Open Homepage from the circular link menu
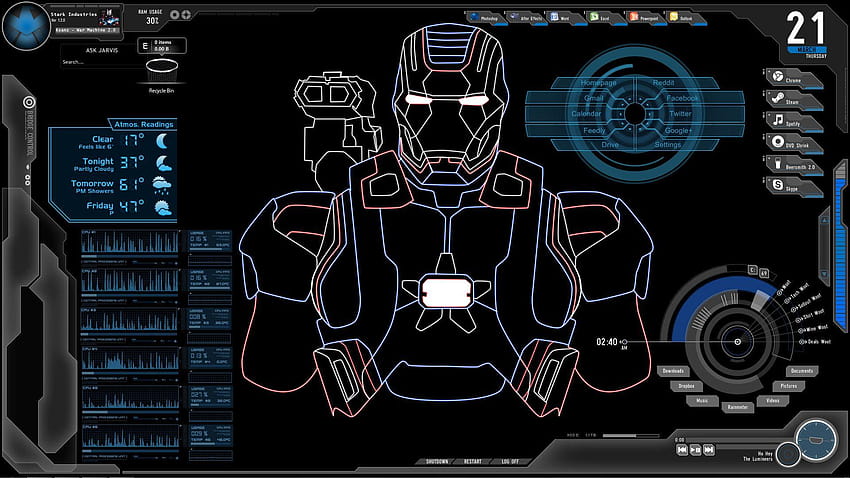The image size is (850, 478). tap(598, 83)
